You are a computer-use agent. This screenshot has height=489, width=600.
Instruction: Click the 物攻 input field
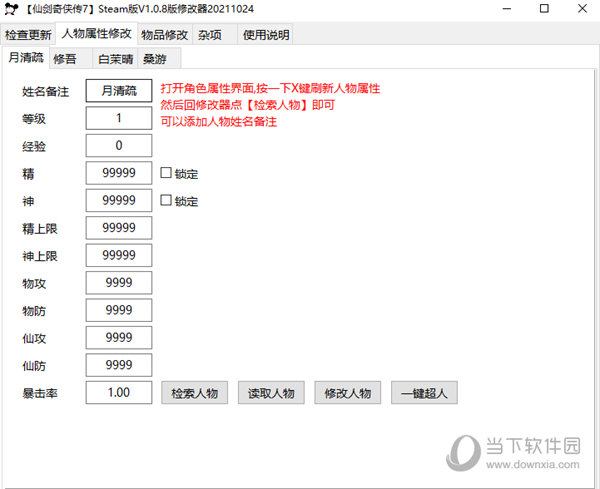(119, 283)
